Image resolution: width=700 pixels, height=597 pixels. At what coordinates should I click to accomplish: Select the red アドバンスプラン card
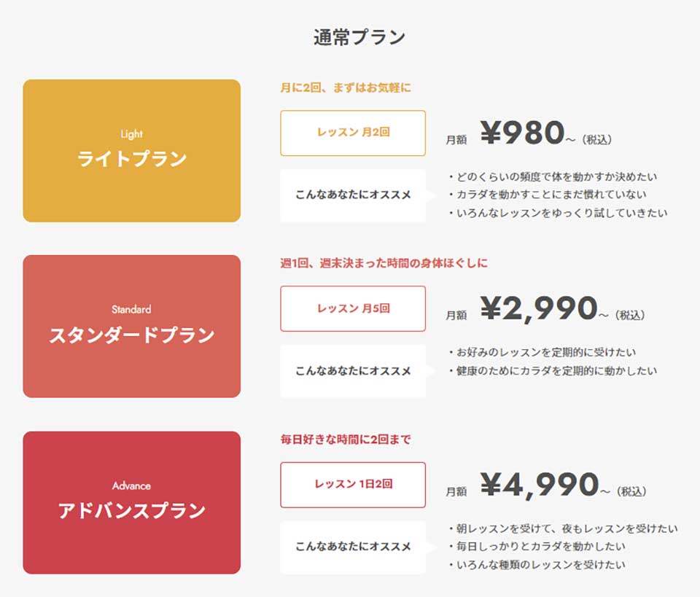coord(132,502)
